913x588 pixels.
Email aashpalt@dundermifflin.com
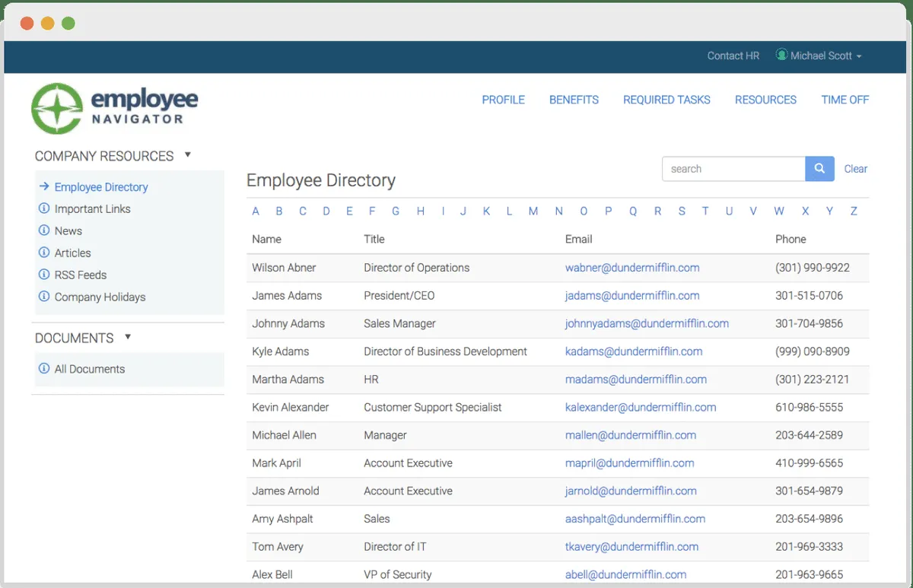coord(635,519)
